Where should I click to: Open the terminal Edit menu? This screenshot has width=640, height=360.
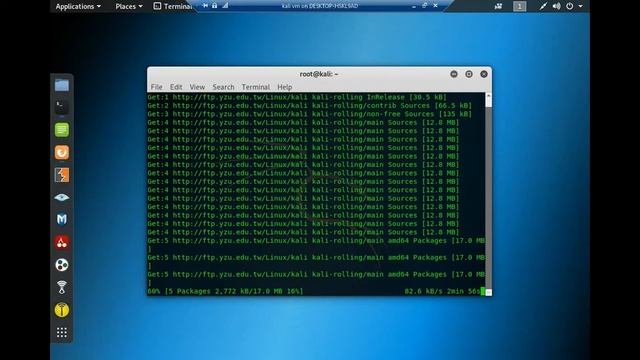point(176,87)
